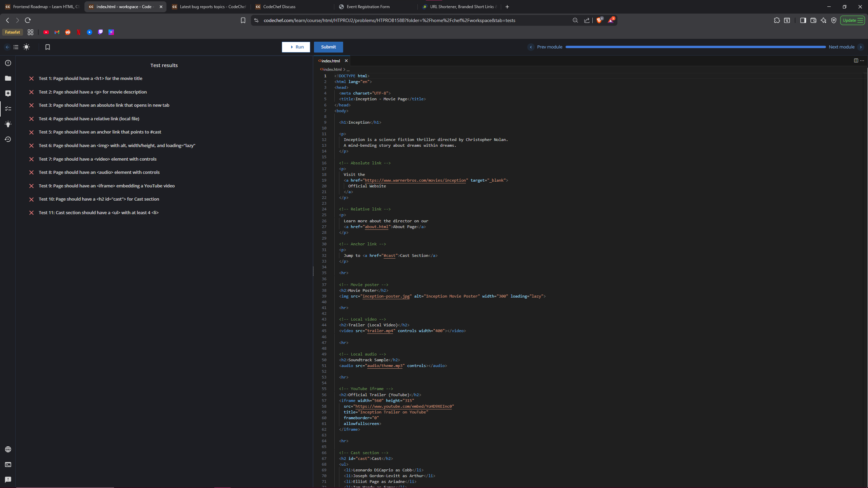Open the files folder panel

[8, 78]
